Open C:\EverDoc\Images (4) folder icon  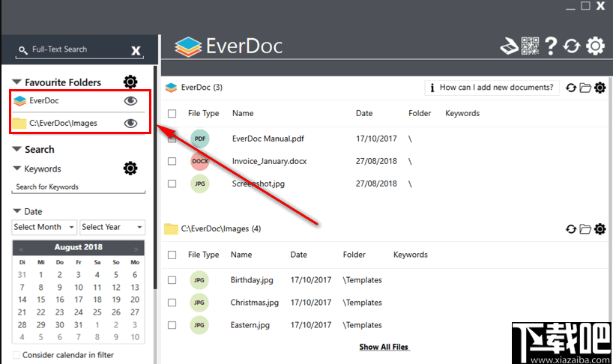(585, 229)
